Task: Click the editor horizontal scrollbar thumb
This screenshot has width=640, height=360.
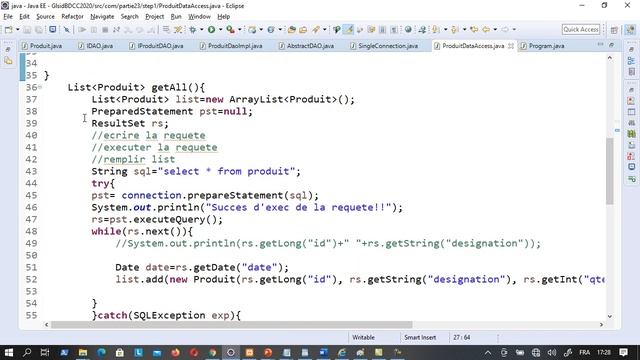Action: 232,325
